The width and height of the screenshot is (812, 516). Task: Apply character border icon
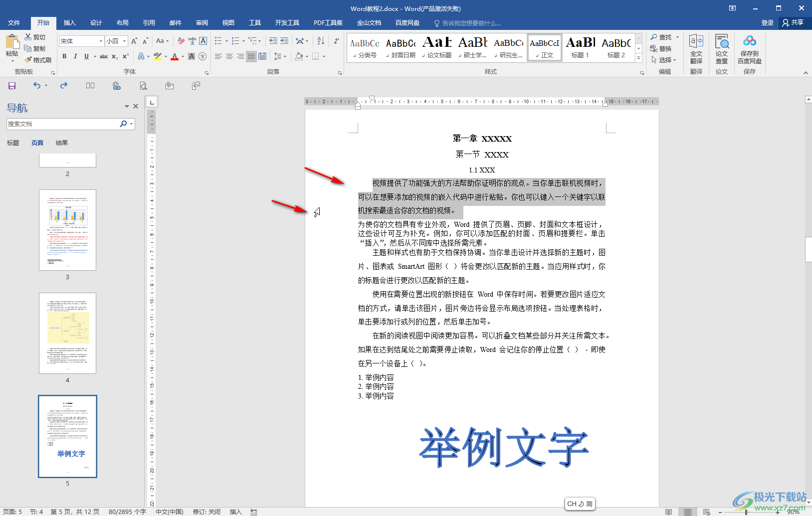[x=203, y=41]
